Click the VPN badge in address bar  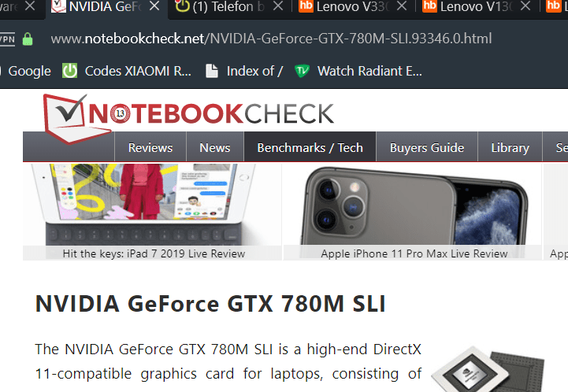coord(6,39)
